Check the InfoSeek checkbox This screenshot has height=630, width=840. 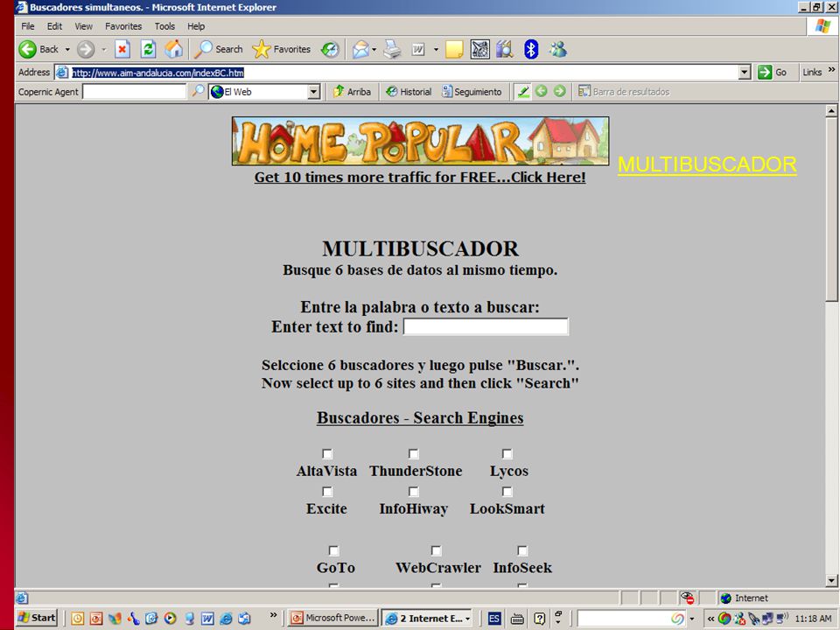[522, 550]
